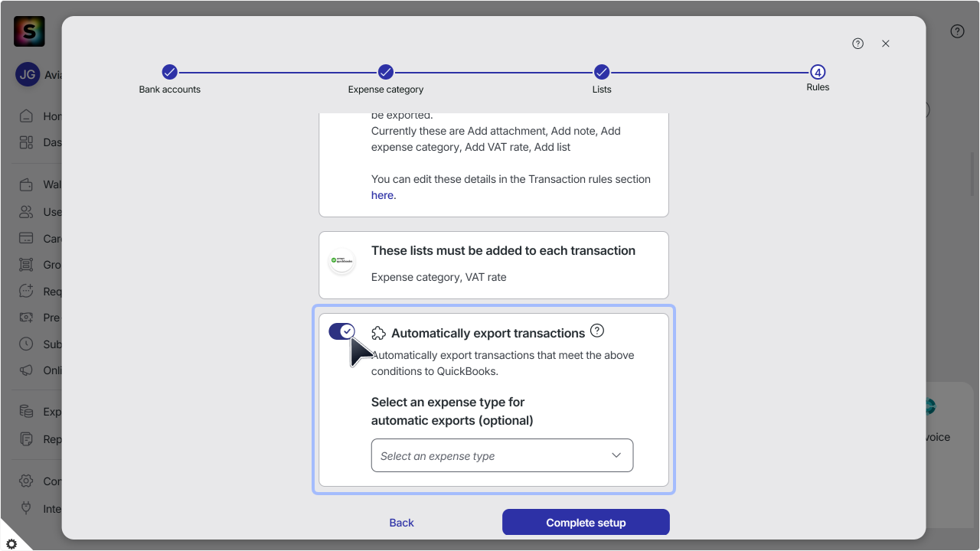Open the page help icon behind the dialog
980x551 pixels.
[x=957, y=31]
